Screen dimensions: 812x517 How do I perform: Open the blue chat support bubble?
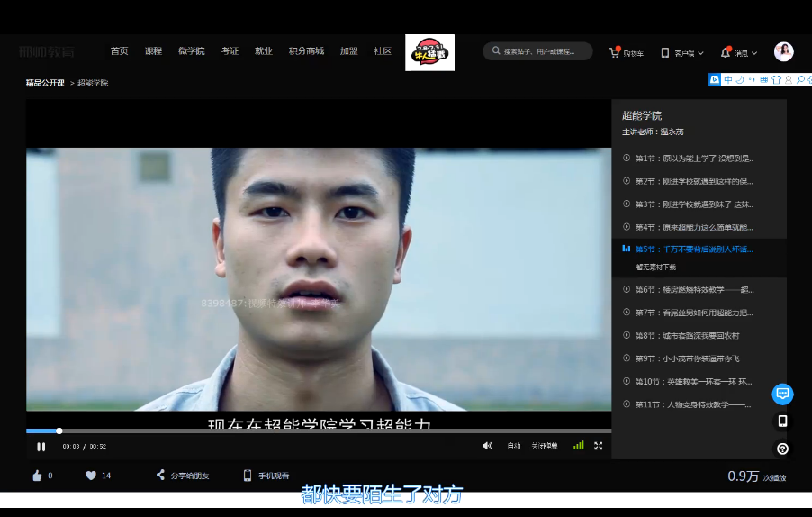[782, 394]
